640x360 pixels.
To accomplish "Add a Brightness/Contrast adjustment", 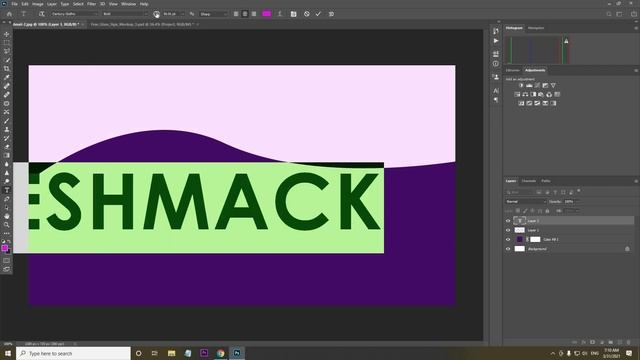I will tap(521, 85).
